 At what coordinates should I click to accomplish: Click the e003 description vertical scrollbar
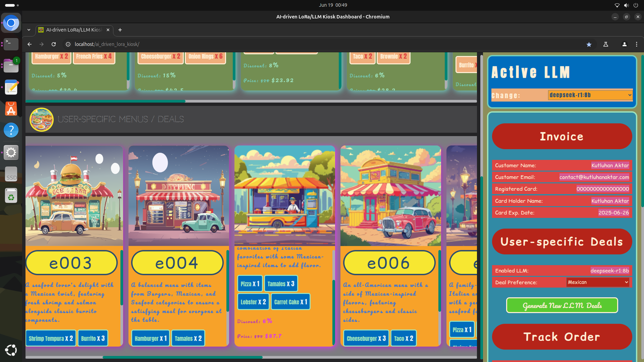click(x=121, y=278)
